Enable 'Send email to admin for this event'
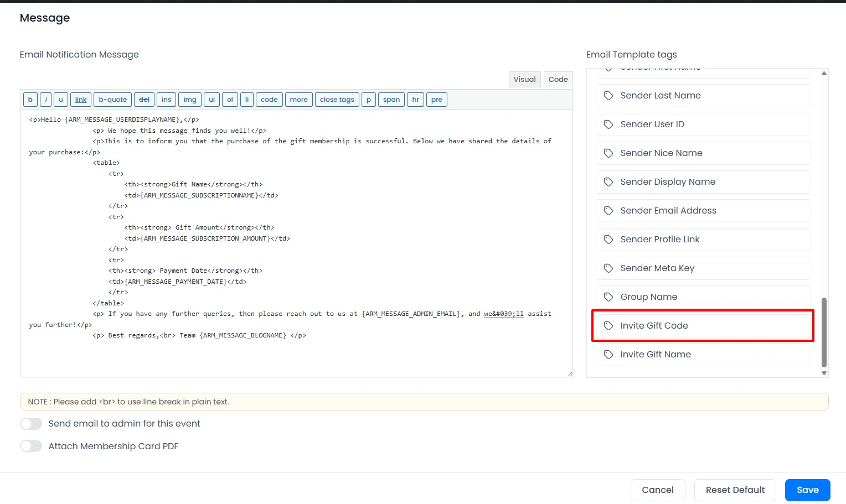Image resolution: width=846 pixels, height=504 pixels. 31,424
